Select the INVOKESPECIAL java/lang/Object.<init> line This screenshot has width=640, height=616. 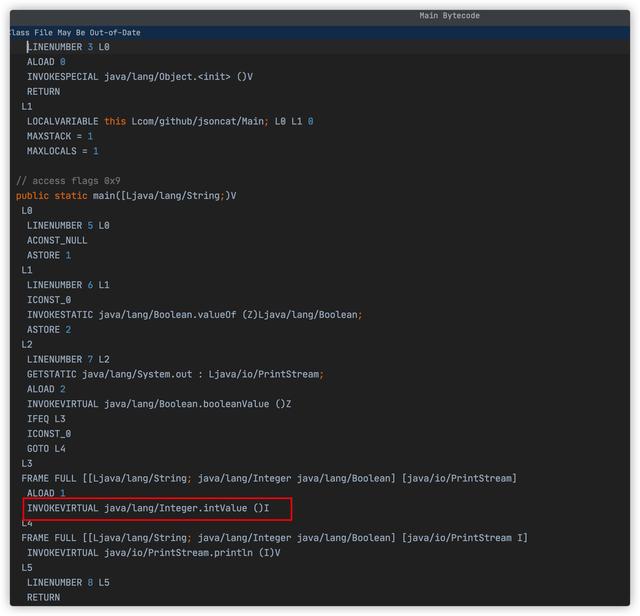coord(140,77)
